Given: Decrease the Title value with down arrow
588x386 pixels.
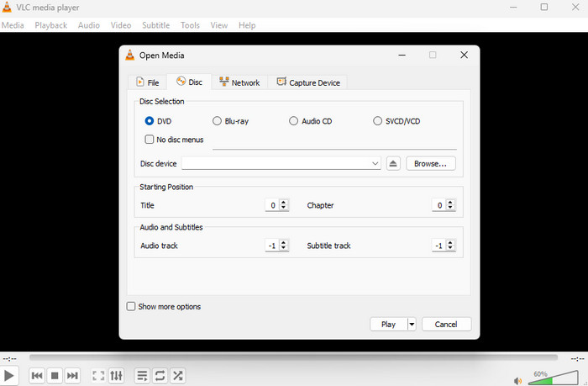Looking at the screenshot, I should 284,208.
